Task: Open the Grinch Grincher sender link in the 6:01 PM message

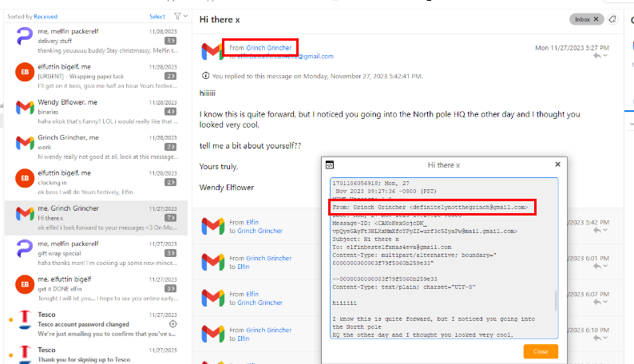Action: click(268, 258)
